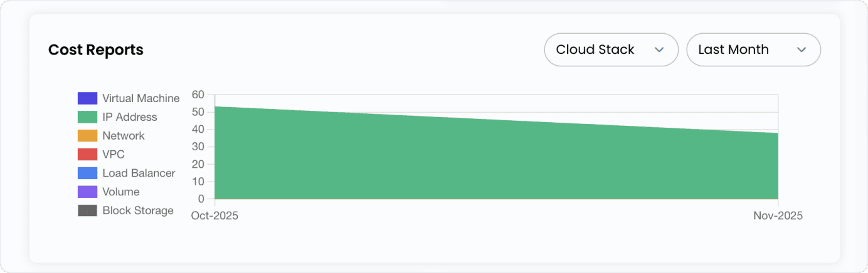Toggle Load Balancer series via its label
The image size is (868, 273).
click(139, 173)
